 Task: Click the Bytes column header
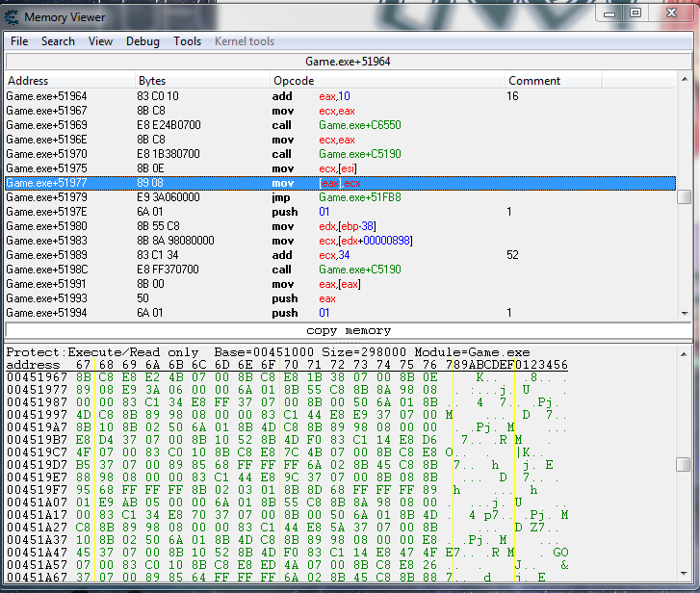coord(202,81)
